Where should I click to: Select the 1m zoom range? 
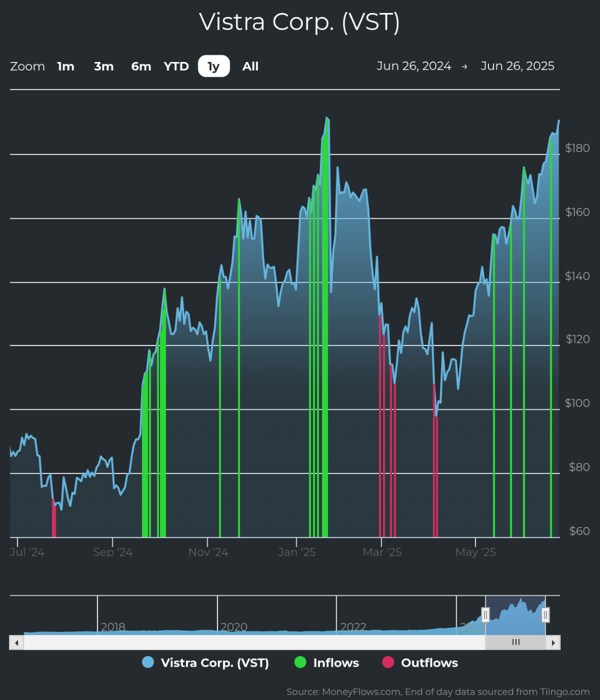pyautogui.click(x=66, y=67)
